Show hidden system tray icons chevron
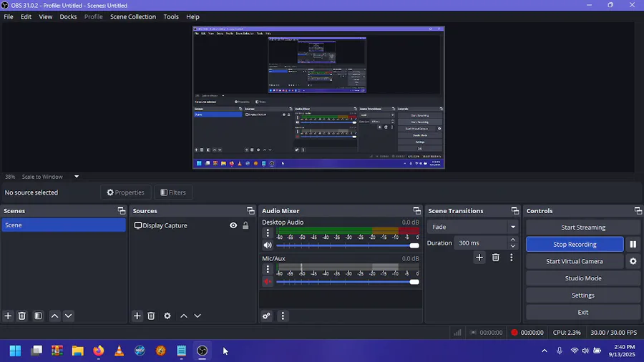 click(545, 351)
